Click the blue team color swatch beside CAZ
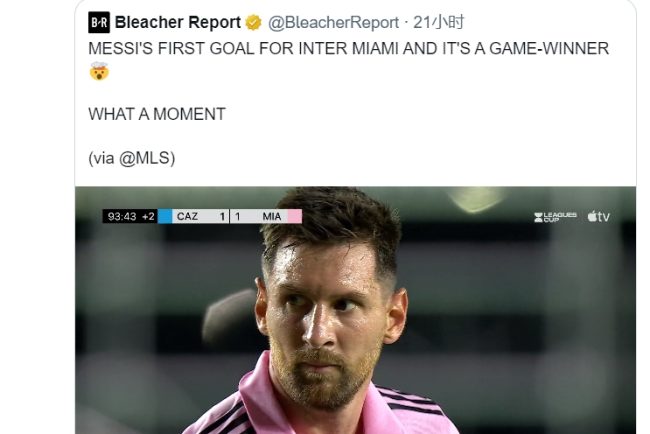The image size is (650, 434). 165,216
